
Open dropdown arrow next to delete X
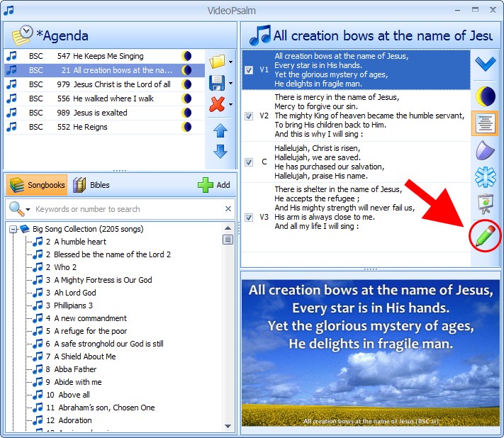(x=231, y=104)
